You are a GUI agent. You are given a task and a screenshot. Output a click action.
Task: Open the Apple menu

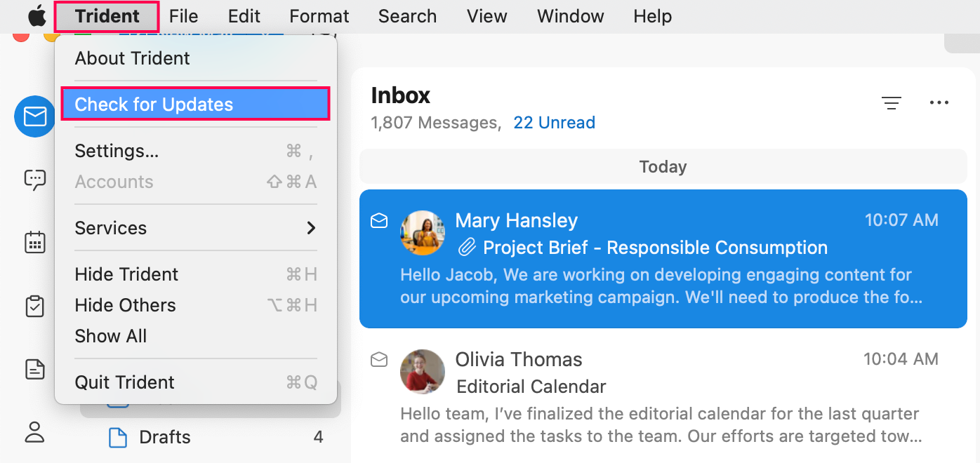coord(37,15)
